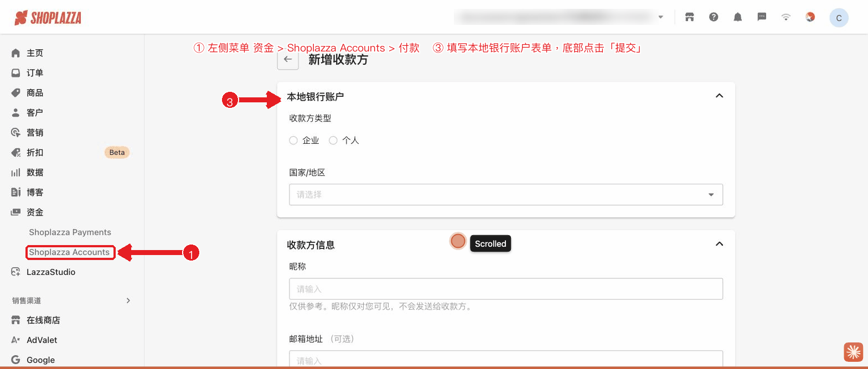Collapse the 本地银行账户 section
This screenshot has width=868, height=369.
(719, 96)
